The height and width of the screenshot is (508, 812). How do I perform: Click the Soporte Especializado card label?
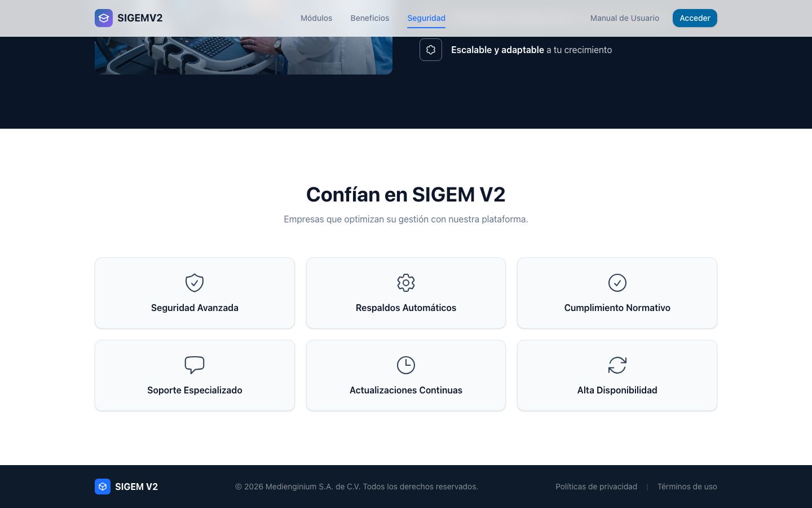pos(195,390)
